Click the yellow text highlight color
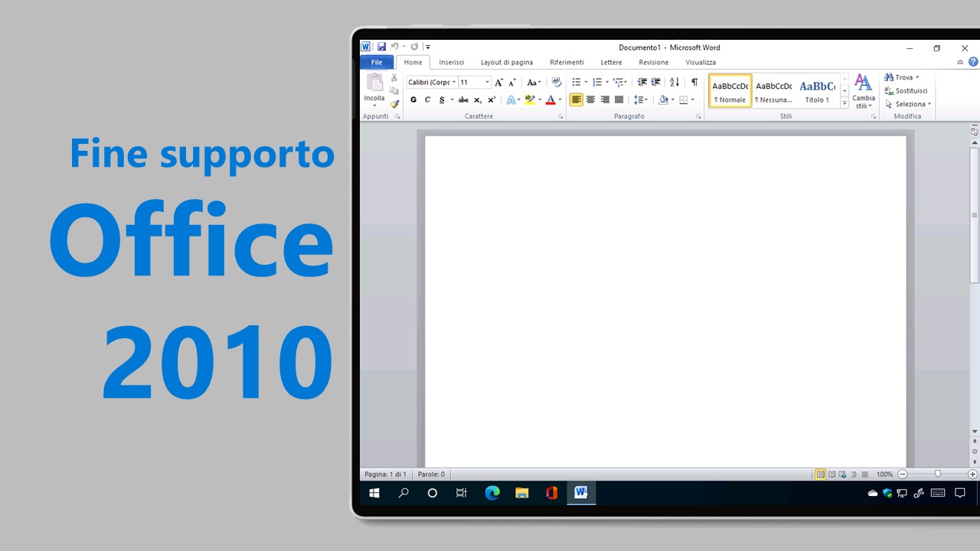Image resolution: width=980 pixels, height=551 pixels. [530, 99]
